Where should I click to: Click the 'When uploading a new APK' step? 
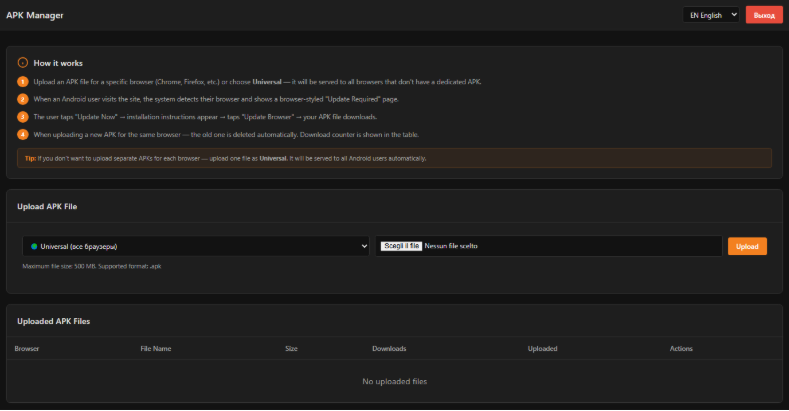click(226, 134)
